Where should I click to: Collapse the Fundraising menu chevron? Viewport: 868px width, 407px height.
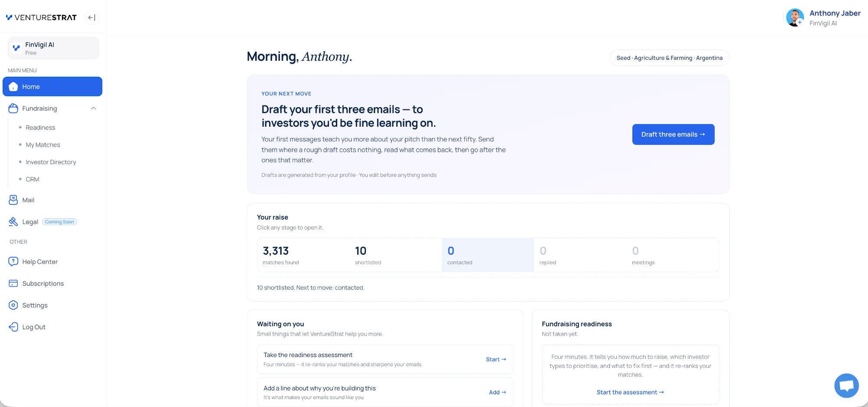coord(93,108)
